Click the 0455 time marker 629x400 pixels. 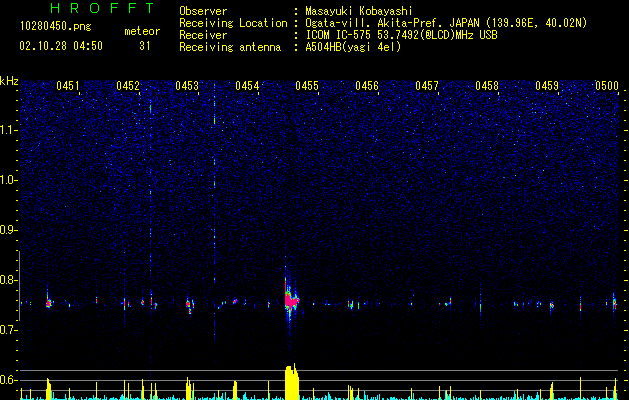307,85
